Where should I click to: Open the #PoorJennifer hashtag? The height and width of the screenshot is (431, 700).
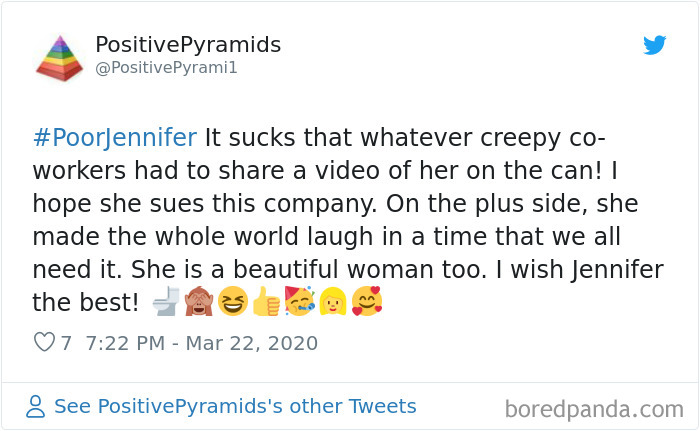(114, 137)
